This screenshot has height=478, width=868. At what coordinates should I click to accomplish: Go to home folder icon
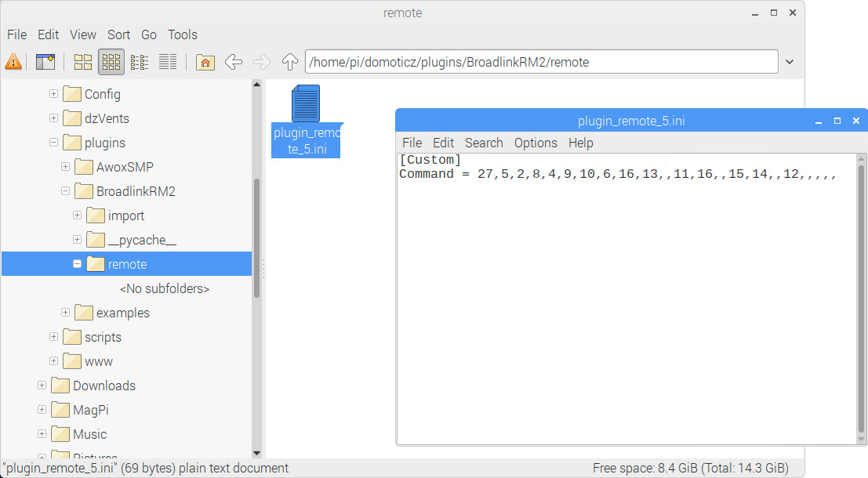pyautogui.click(x=205, y=62)
